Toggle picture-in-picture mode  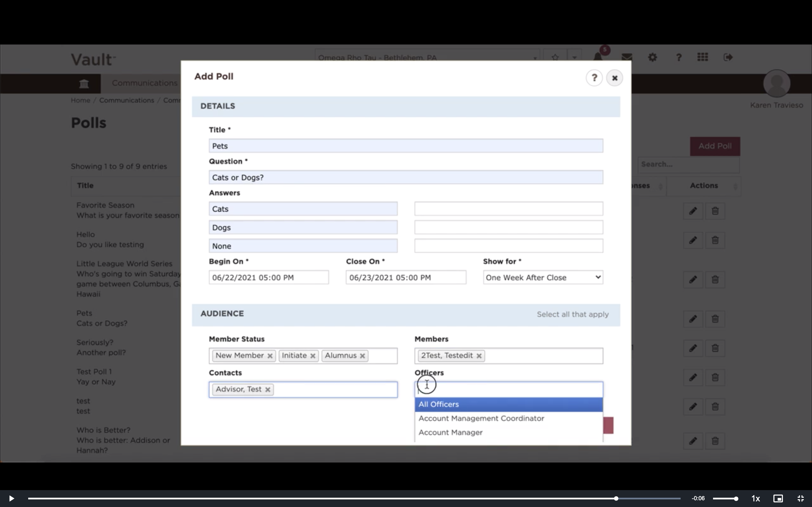pyautogui.click(x=778, y=498)
